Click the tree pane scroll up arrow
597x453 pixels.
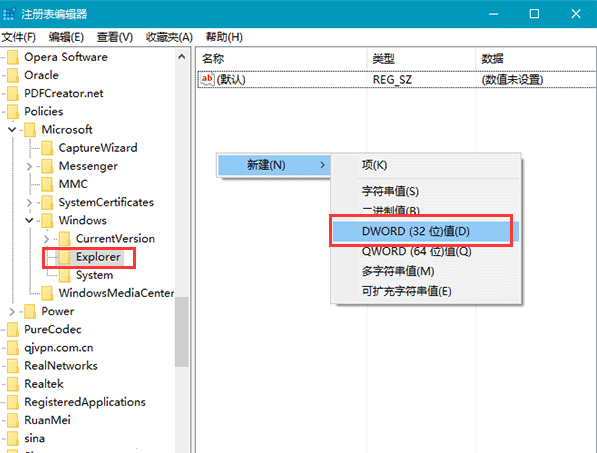(x=182, y=57)
